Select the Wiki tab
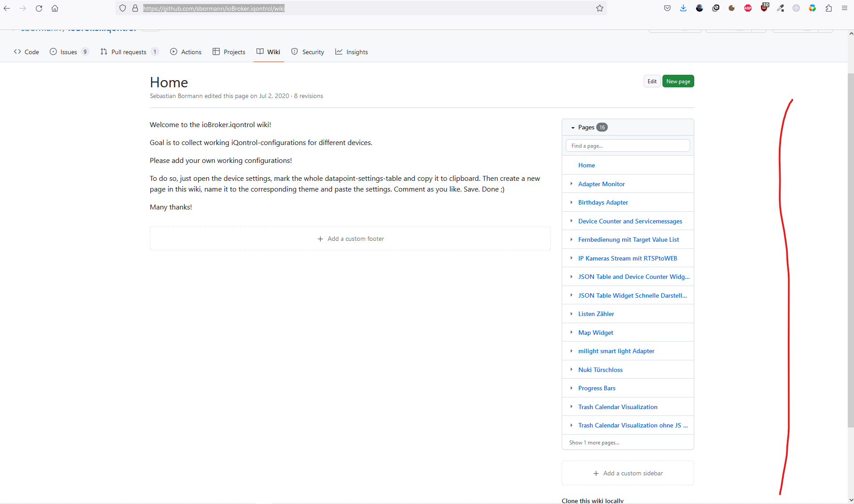Screen dimensions: 854x504 click(x=268, y=52)
